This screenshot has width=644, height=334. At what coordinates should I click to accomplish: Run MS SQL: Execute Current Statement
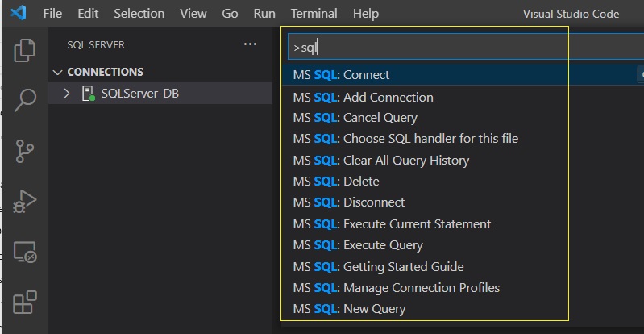463,223
